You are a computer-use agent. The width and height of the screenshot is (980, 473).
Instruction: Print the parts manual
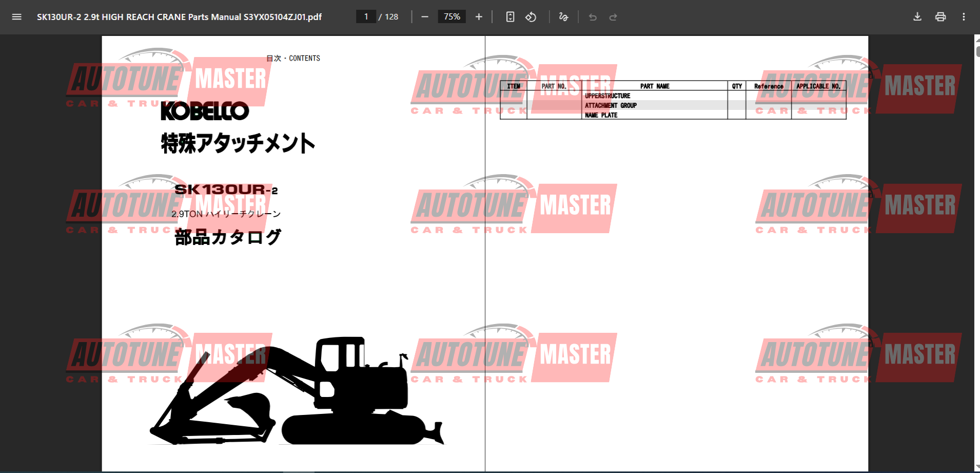point(940,17)
